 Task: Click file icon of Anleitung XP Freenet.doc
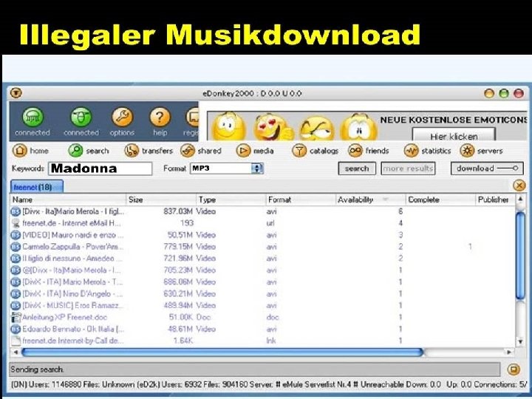coord(16,317)
